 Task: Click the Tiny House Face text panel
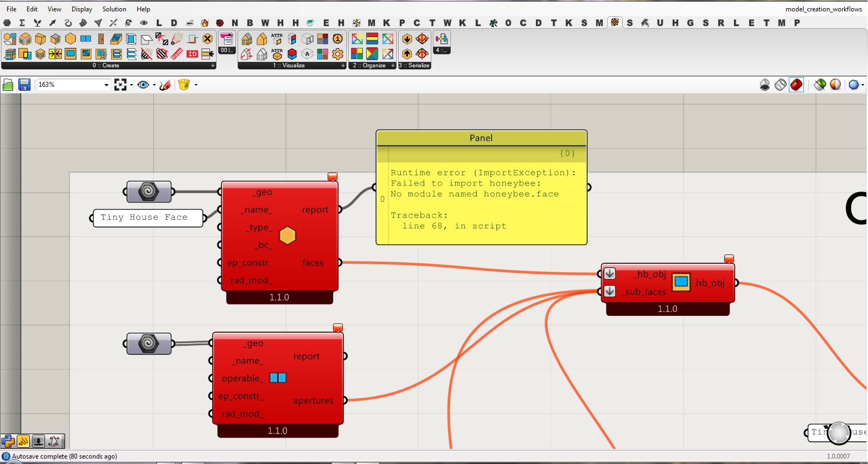pyautogui.click(x=148, y=218)
